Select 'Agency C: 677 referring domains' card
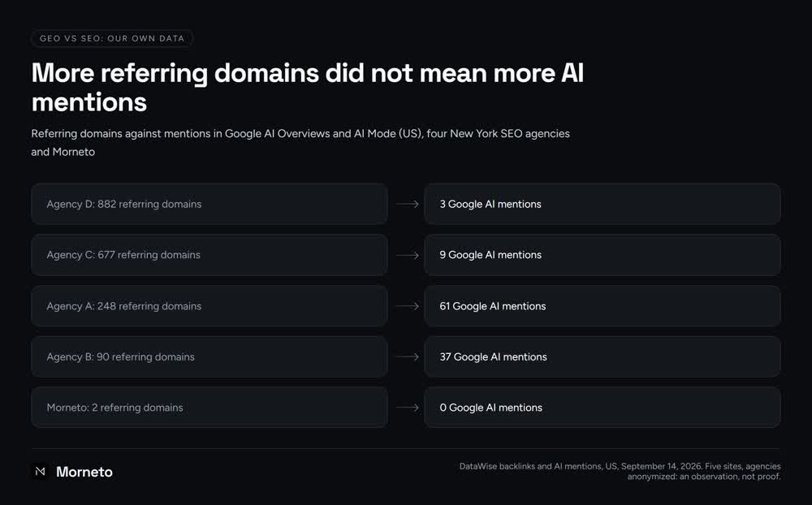 (x=209, y=255)
